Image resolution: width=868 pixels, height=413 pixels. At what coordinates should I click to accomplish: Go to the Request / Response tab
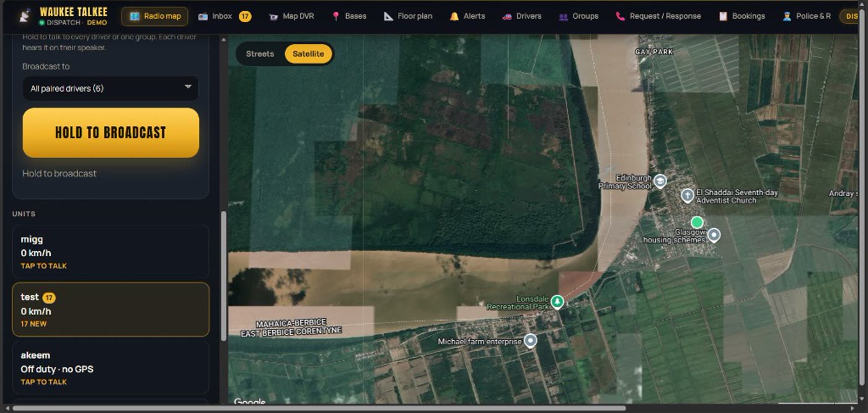coord(658,16)
